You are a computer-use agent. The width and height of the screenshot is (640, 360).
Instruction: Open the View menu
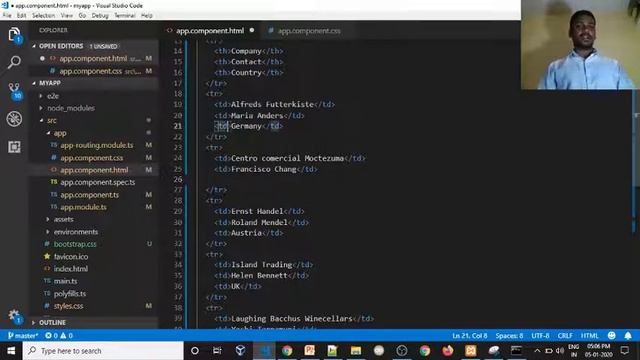[67, 16]
